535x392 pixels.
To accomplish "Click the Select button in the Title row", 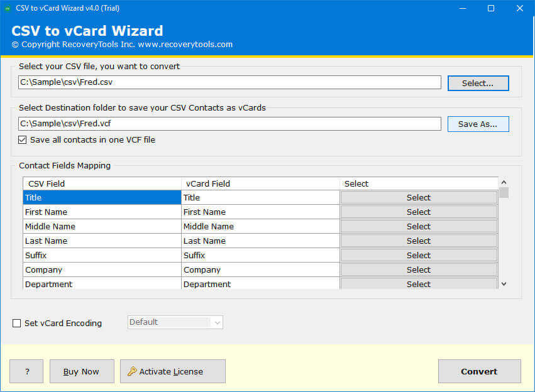I will coord(419,198).
